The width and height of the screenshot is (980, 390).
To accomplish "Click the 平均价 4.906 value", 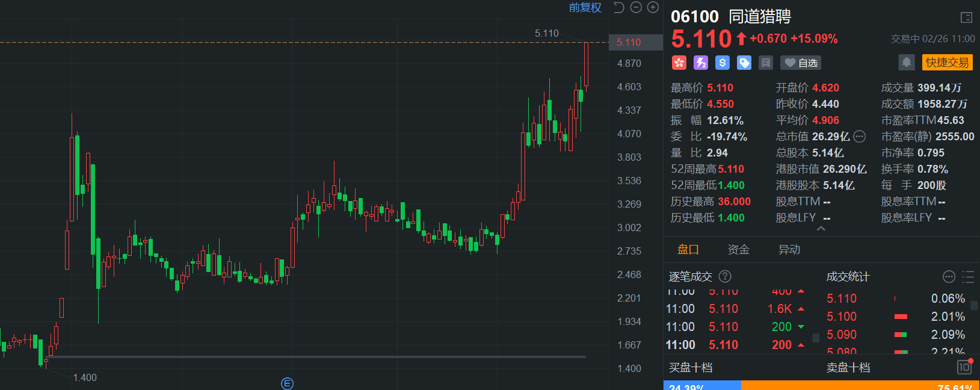I will point(825,120).
